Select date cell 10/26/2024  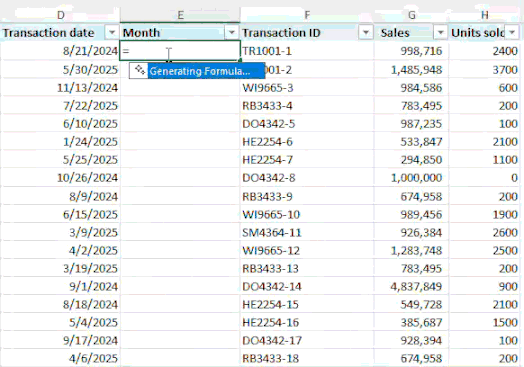click(60, 177)
